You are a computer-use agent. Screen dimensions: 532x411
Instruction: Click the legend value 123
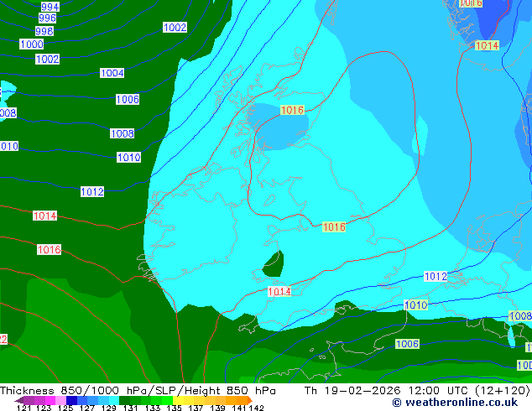44,408
